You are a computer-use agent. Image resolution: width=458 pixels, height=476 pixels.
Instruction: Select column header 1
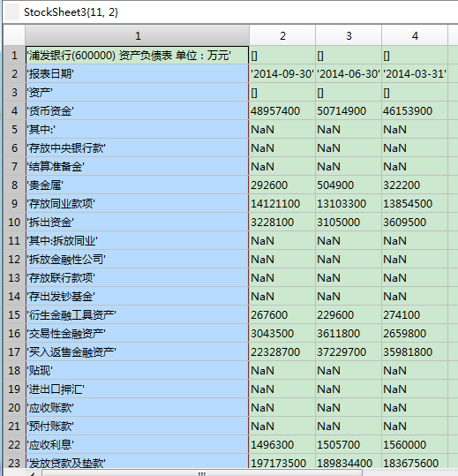pyautogui.click(x=138, y=35)
